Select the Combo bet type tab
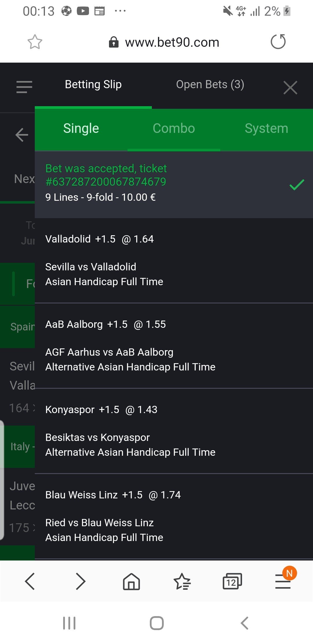Image resolution: width=313 pixels, height=644 pixels. (x=174, y=129)
